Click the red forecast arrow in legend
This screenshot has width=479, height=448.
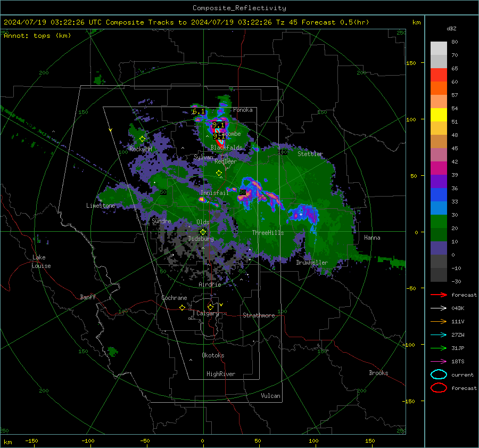[439, 295]
